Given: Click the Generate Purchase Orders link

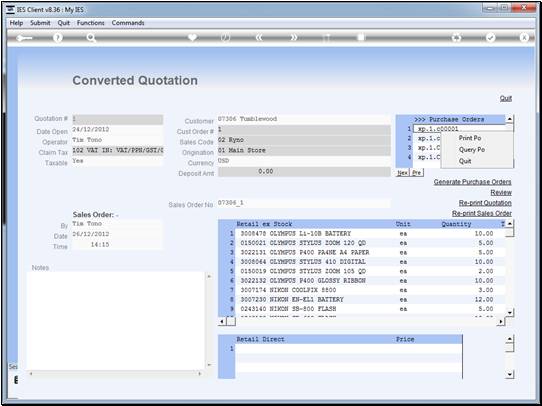Looking at the screenshot, I should 473,182.
